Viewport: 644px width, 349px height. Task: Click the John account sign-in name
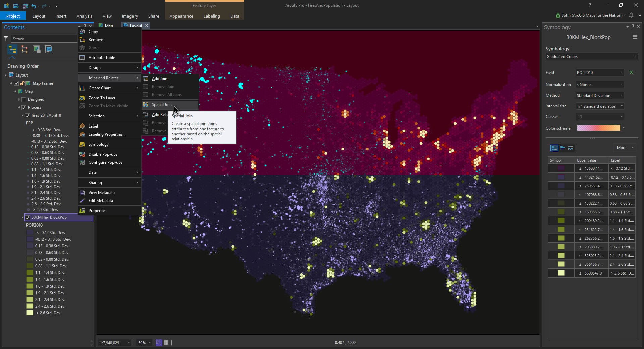(592, 15)
